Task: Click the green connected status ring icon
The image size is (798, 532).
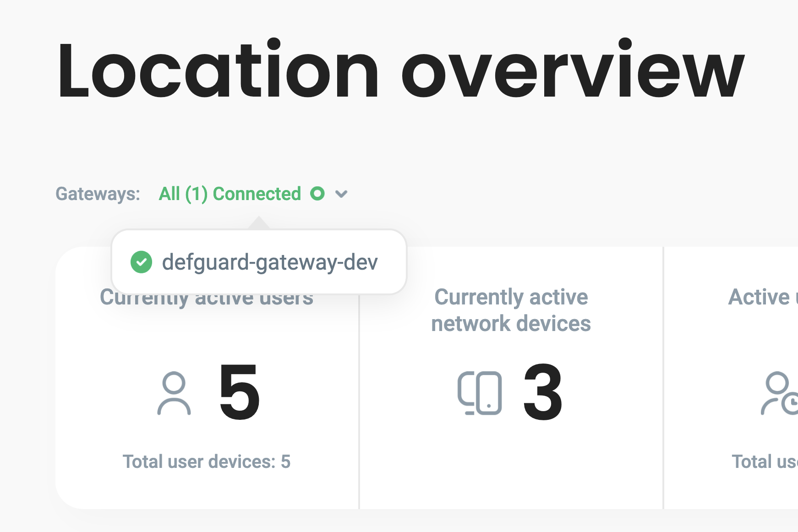Action: pos(317,194)
